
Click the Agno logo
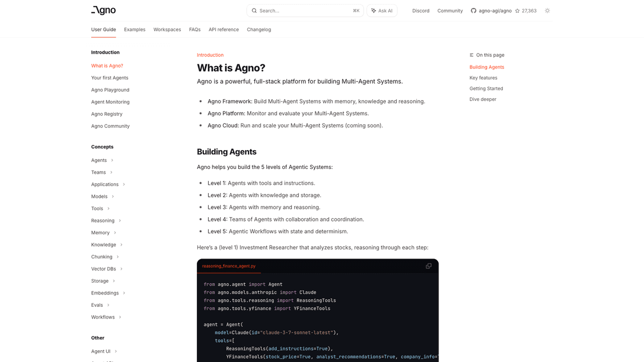(x=104, y=10)
